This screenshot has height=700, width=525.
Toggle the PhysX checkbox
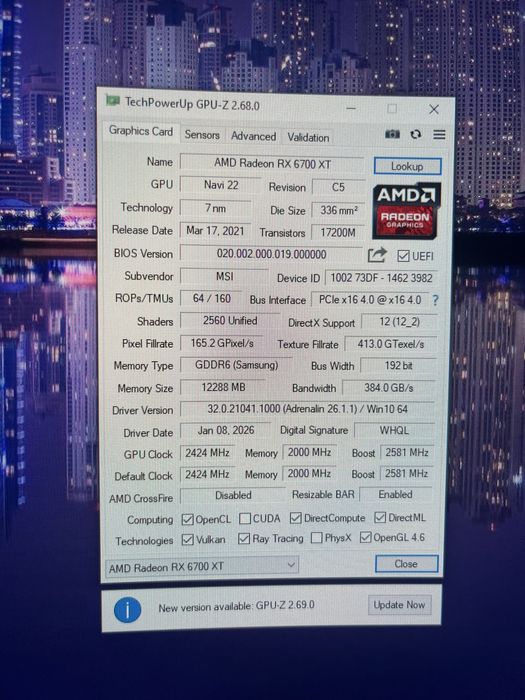pos(317,538)
